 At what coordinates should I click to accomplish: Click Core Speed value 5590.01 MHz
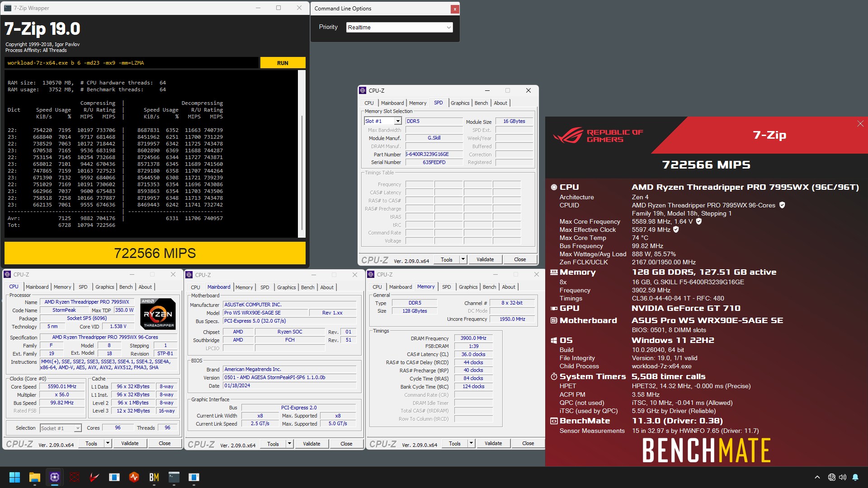(x=62, y=386)
